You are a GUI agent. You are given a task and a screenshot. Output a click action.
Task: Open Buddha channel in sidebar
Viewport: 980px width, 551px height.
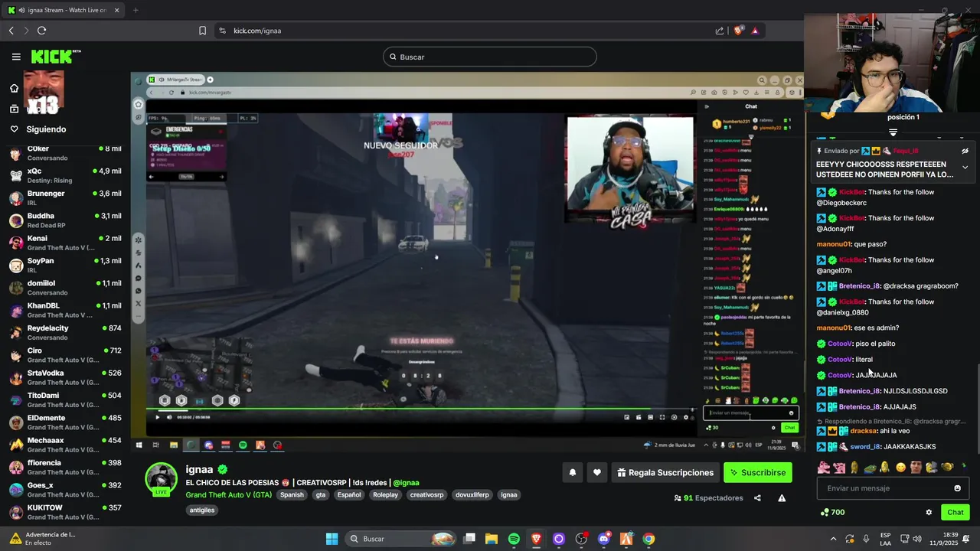(x=64, y=220)
